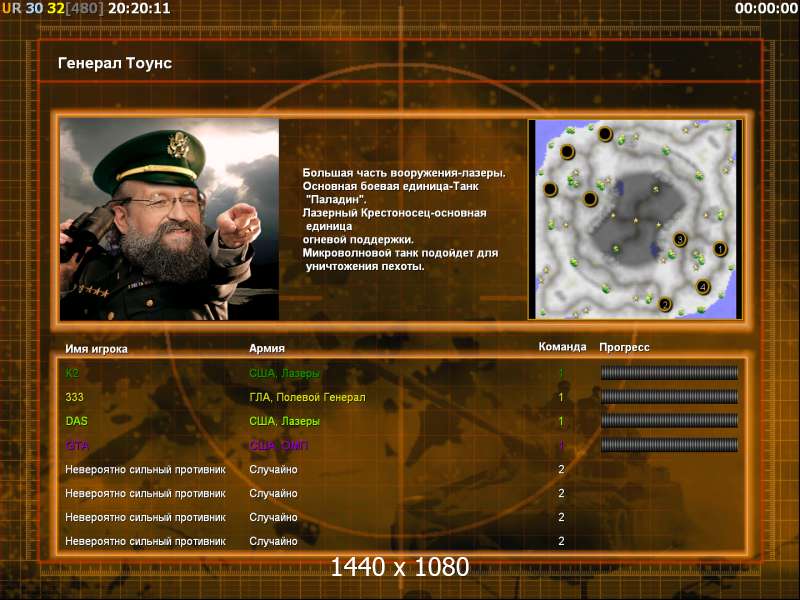The height and width of the screenshot is (600, 800).
Task: Click General Townes portrait image
Action: pos(169,219)
